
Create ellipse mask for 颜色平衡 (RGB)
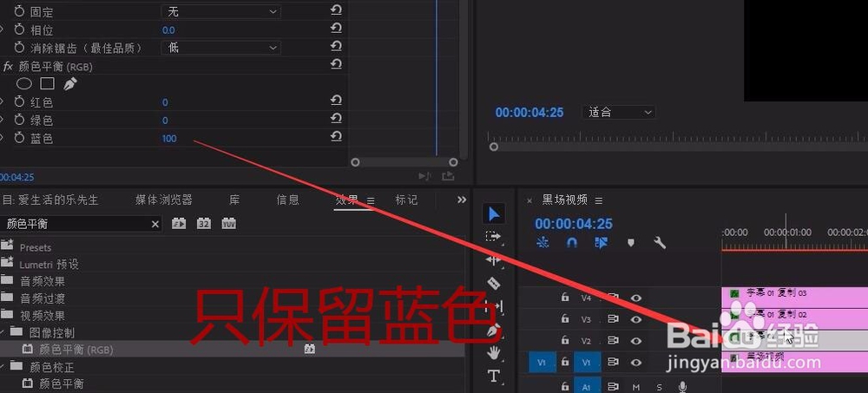click(x=23, y=84)
